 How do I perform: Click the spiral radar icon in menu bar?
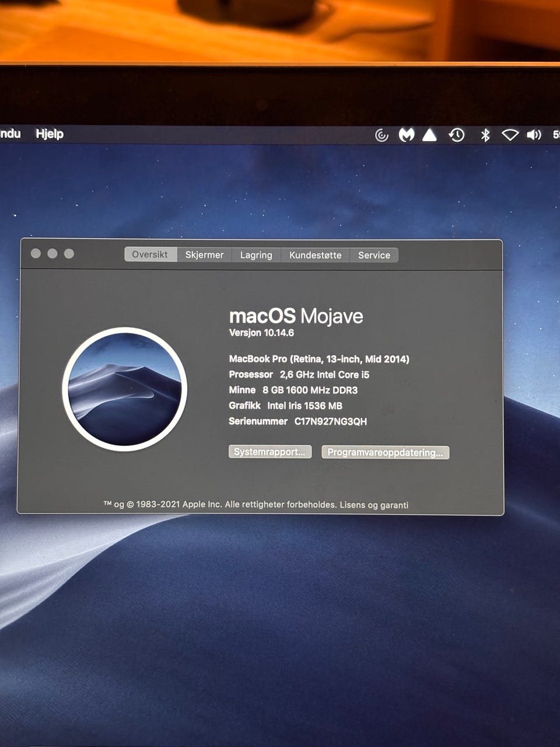pyautogui.click(x=381, y=135)
